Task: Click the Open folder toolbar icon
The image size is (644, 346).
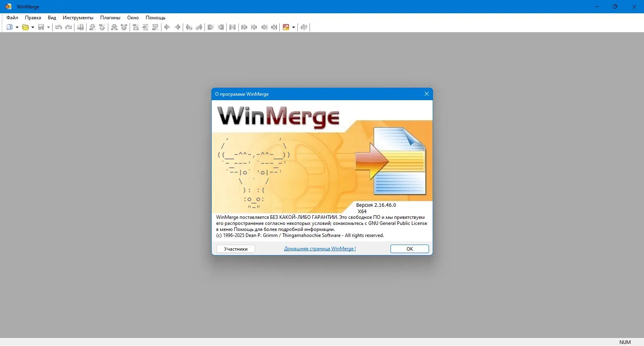Action: click(x=25, y=27)
